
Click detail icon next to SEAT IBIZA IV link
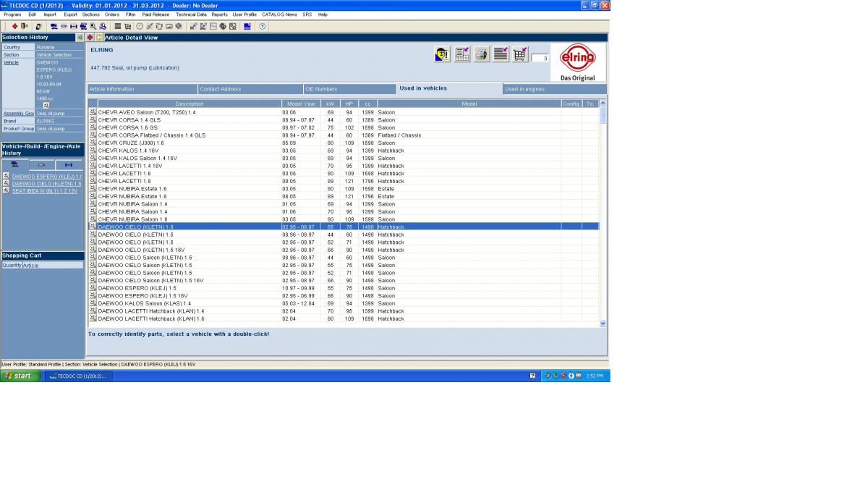point(6,190)
